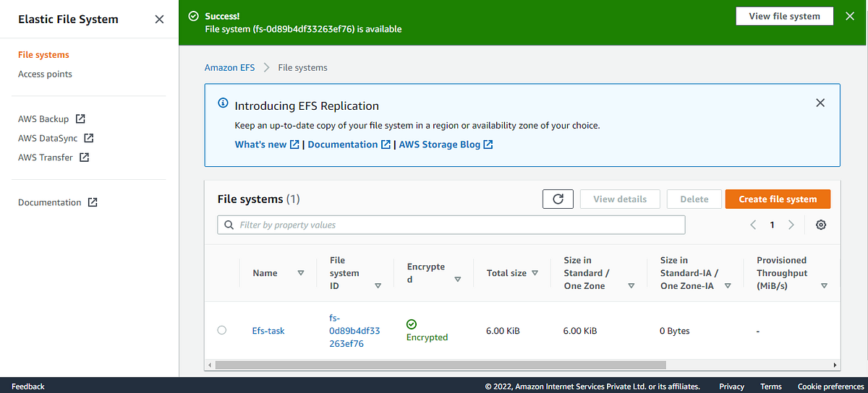Click the refresh file systems icon
The height and width of the screenshot is (393, 868).
pos(558,199)
